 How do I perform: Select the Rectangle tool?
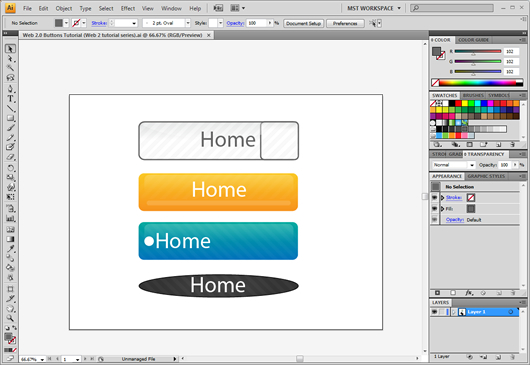(10, 118)
